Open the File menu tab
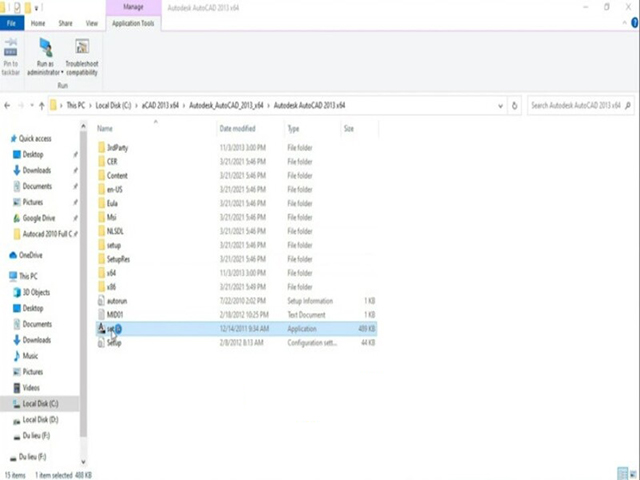Screen dimensions: 640x480 [x=11, y=23]
